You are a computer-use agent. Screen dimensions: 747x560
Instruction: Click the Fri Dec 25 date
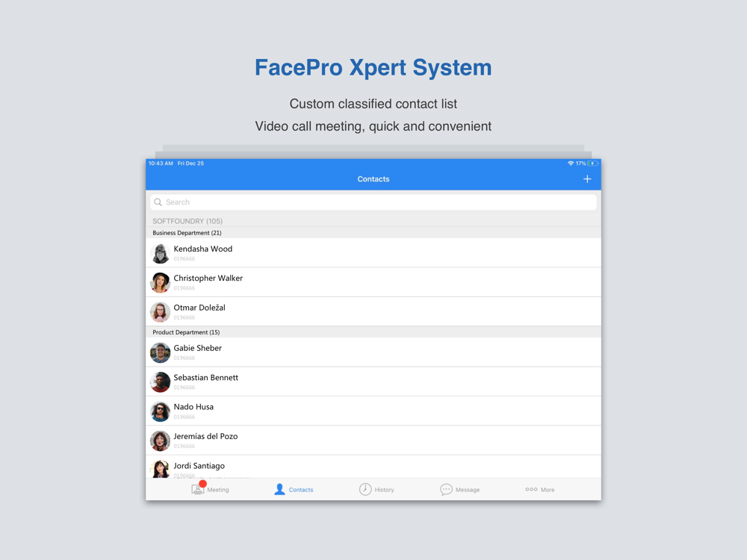coord(190,164)
